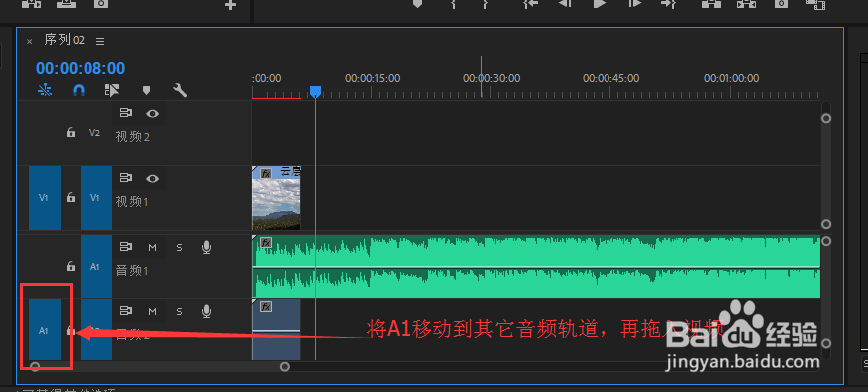Click the 视频2 track name
The width and height of the screenshot is (868, 392).
coord(133,137)
